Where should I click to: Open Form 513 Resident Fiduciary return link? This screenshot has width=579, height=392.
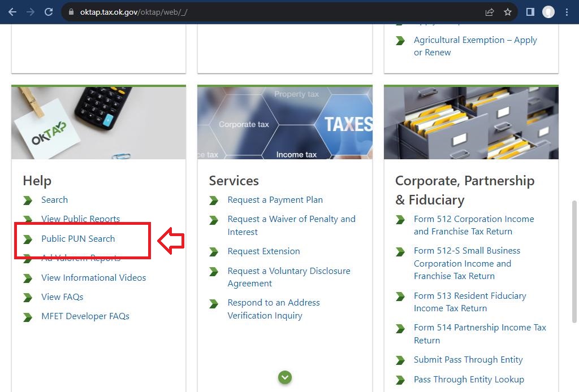470,302
